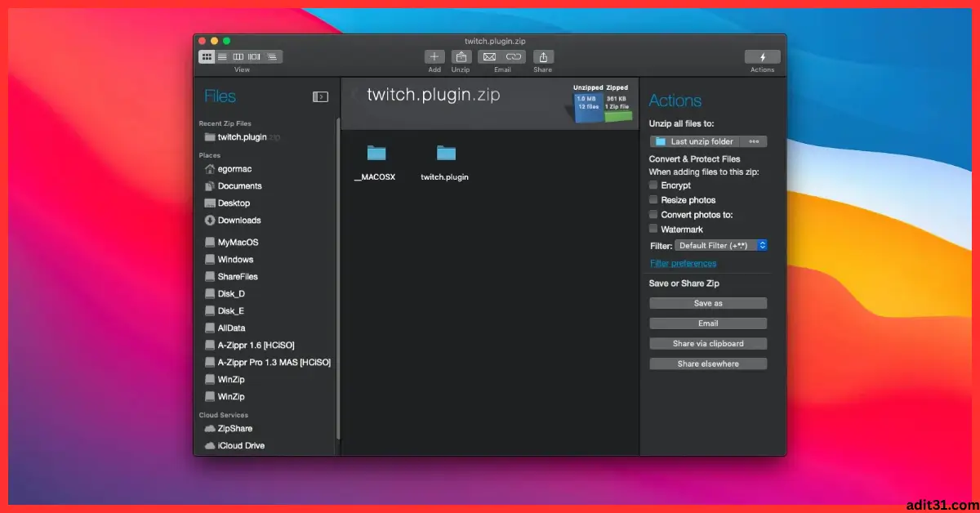Screen dimensions: 980x513
Task: Click the Unzip toolbar icon
Action: pyautogui.click(x=461, y=56)
